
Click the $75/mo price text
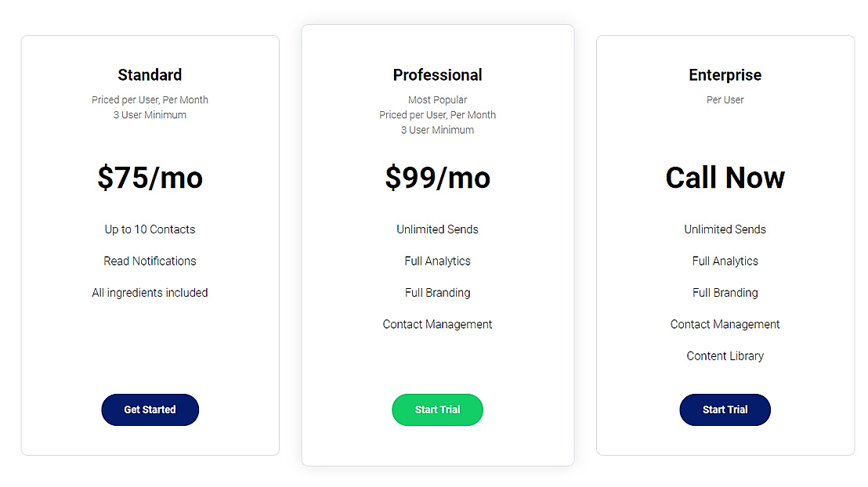click(150, 178)
